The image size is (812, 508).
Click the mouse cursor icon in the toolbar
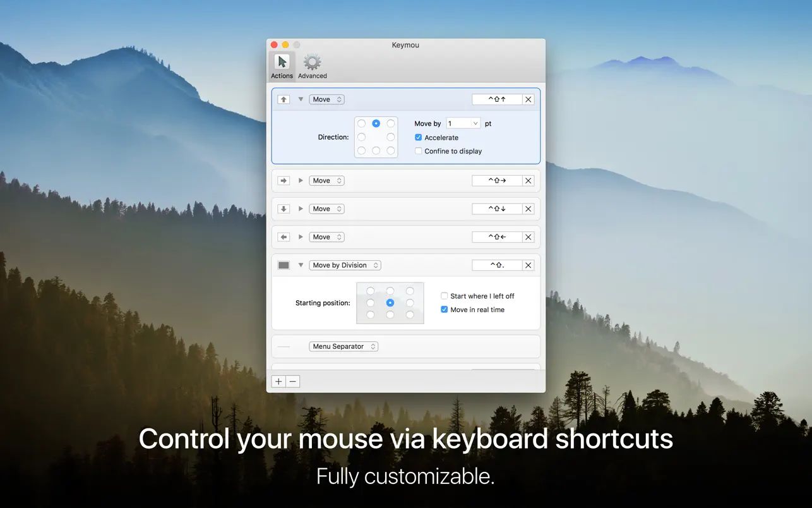click(x=282, y=62)
